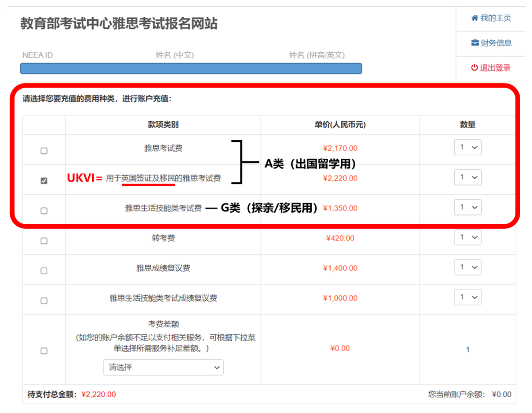Uncheck the UKVI 雅思考试费 checkbox

(x=44, y=180)
